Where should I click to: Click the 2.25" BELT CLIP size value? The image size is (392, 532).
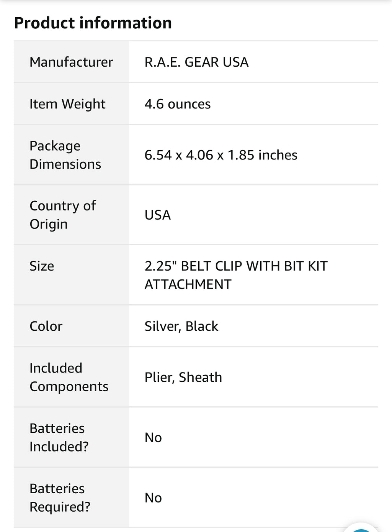(x=236, y=275)
